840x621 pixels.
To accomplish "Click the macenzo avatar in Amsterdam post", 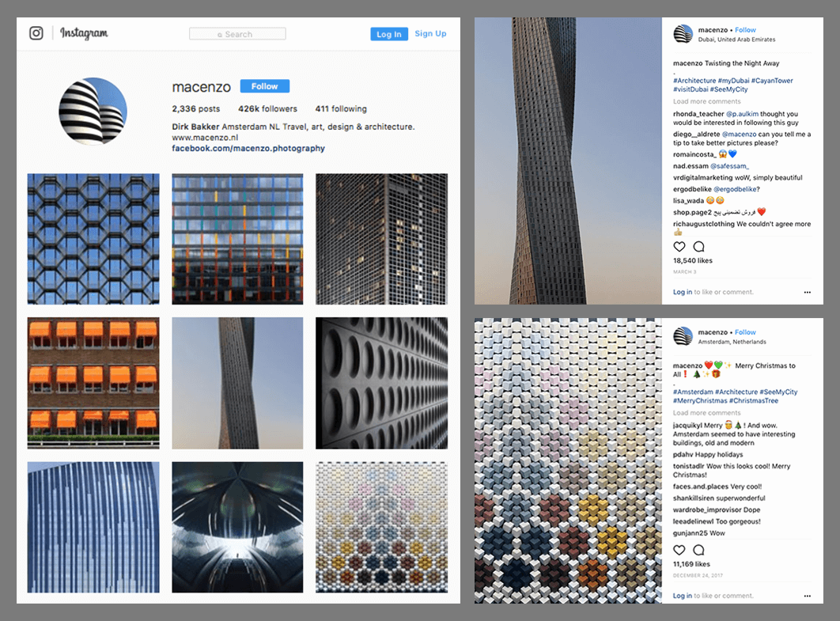I will 683,336.
